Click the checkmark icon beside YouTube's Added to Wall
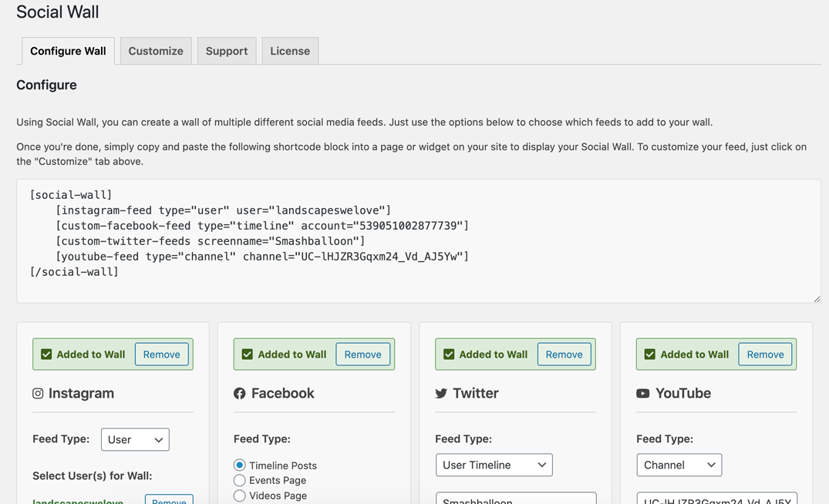Viewport: 829px width, 504px height. click(x=649, y=354)
